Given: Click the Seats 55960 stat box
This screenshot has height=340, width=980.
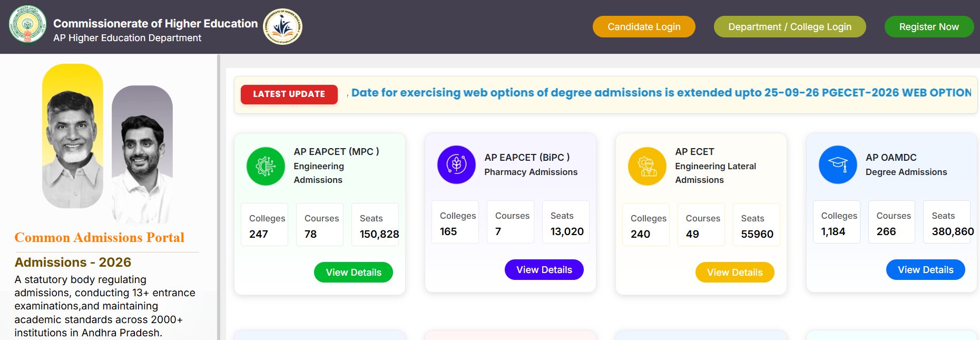Looking at the screenshot, I should [757, 225].
